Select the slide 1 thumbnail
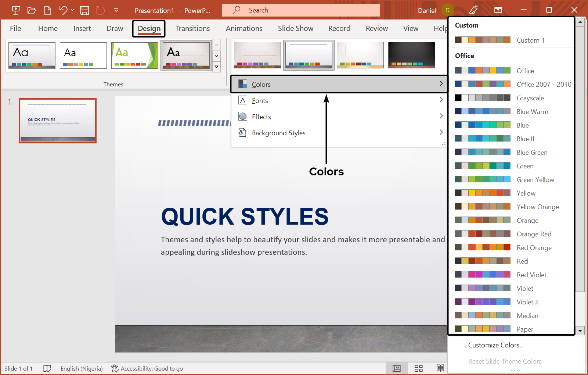 [x=57, y=120]
